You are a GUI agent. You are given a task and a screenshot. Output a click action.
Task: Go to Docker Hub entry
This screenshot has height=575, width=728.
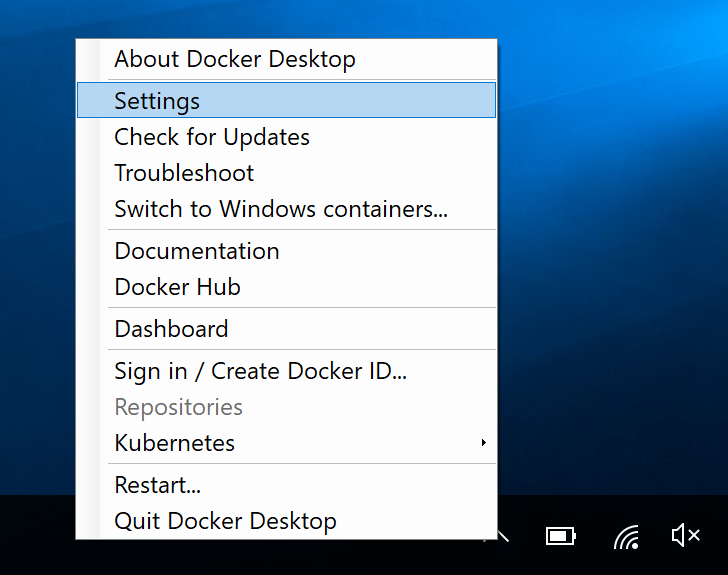(x=286, y=287)
